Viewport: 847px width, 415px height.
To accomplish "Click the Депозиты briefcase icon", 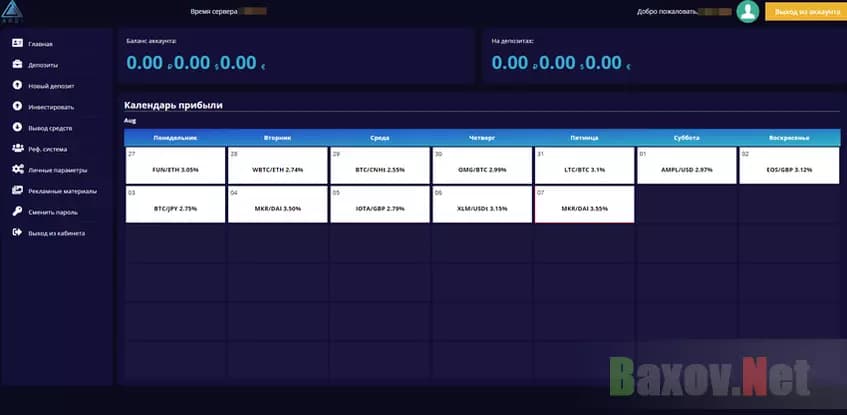I will pyautogui.click(x=18, y=65).
